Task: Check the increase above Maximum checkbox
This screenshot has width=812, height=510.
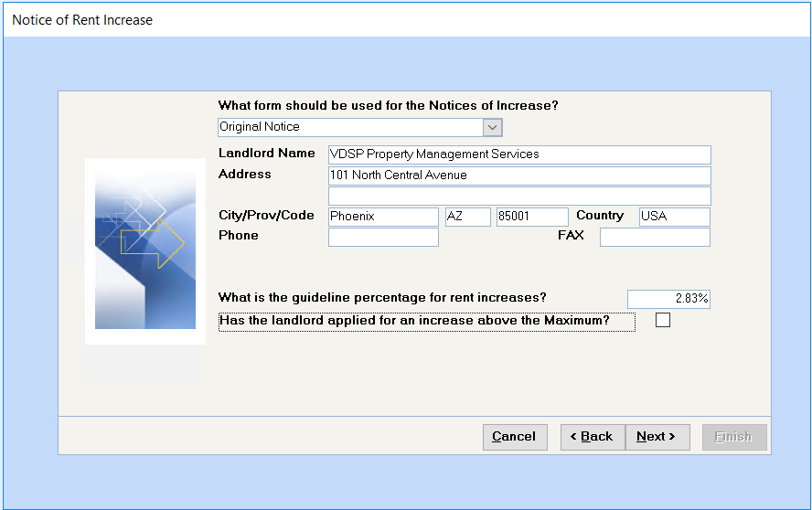Action: pyautogui.click(x=662, y=320)
